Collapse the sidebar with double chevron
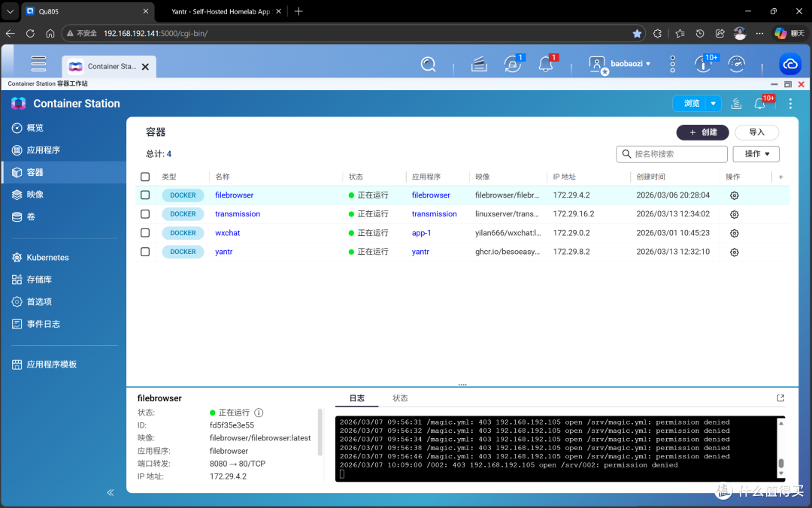812x508 pixels. pyautogui.click(x=111, y=492)
